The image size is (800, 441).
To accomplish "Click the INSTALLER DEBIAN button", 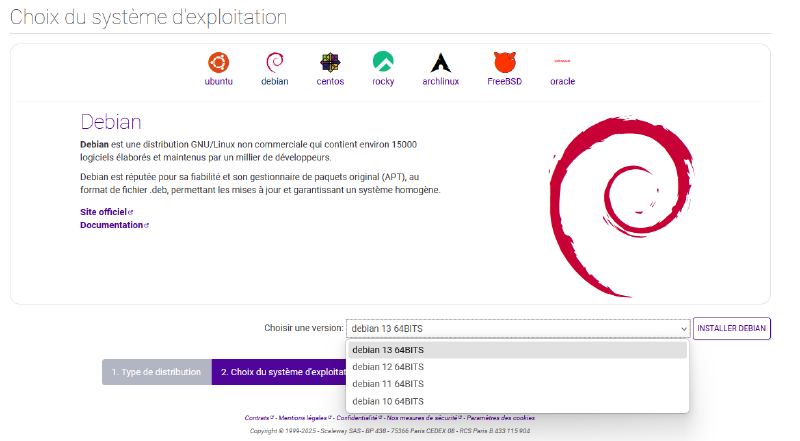I will tap(732, 328).
